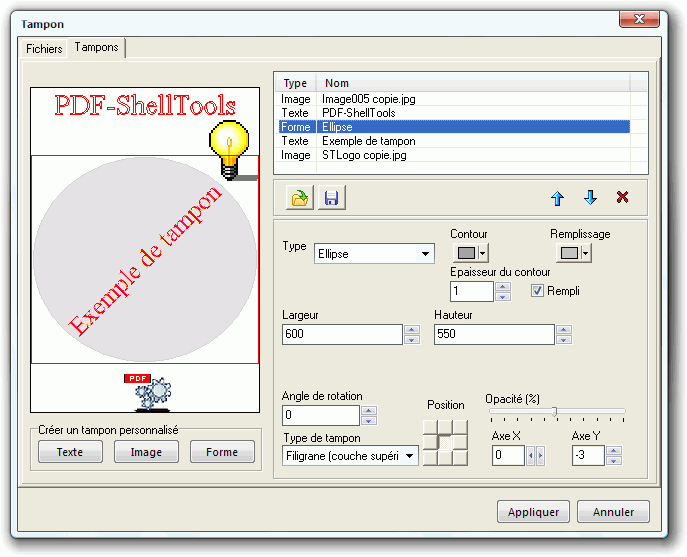Select bottom-right cell of Position grid
687x557 pixels.
[x=460, y=458]
